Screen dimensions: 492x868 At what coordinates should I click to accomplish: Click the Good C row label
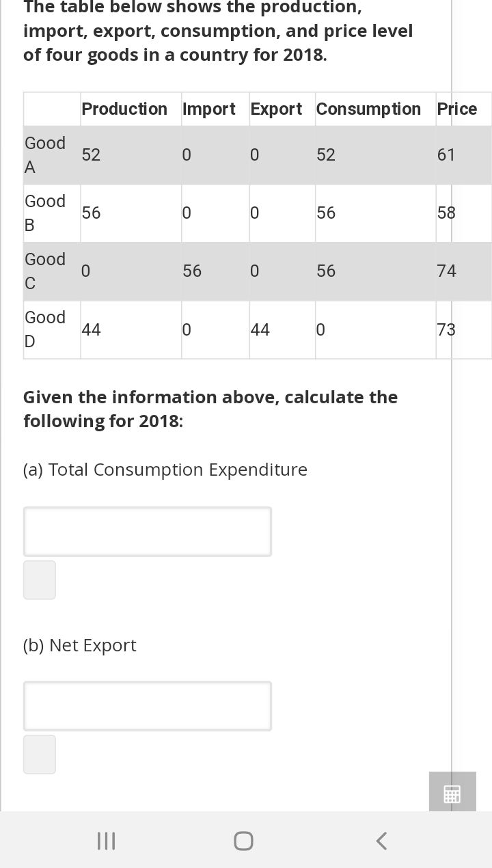[x=44, y=271]
